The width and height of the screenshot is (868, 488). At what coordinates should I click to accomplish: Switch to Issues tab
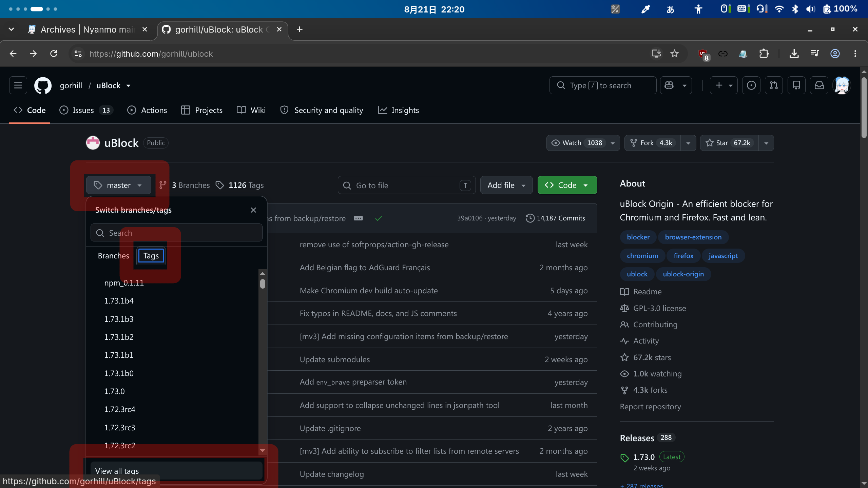pyautogui.click(x=86, y=110)
